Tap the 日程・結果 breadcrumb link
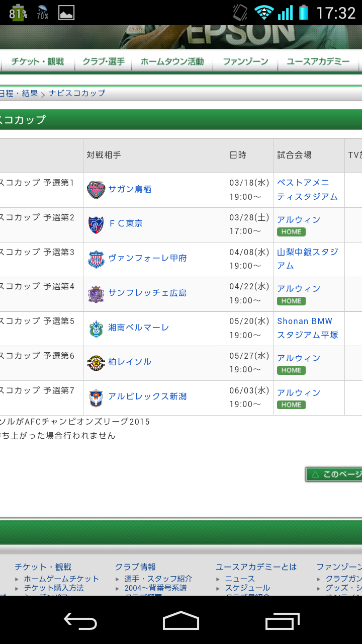This screenshot has height=644, width=362. (x=19, y=93)
